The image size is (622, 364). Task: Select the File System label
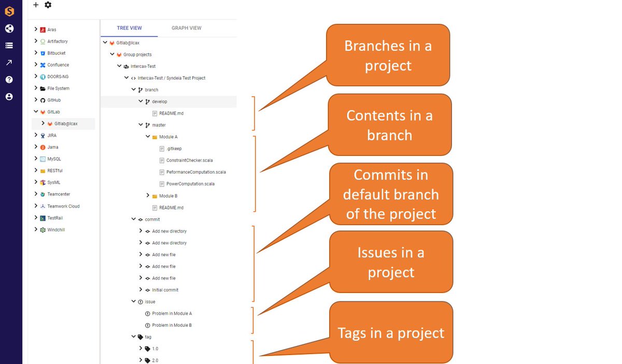pyautogui.click(x=58, y=89)
